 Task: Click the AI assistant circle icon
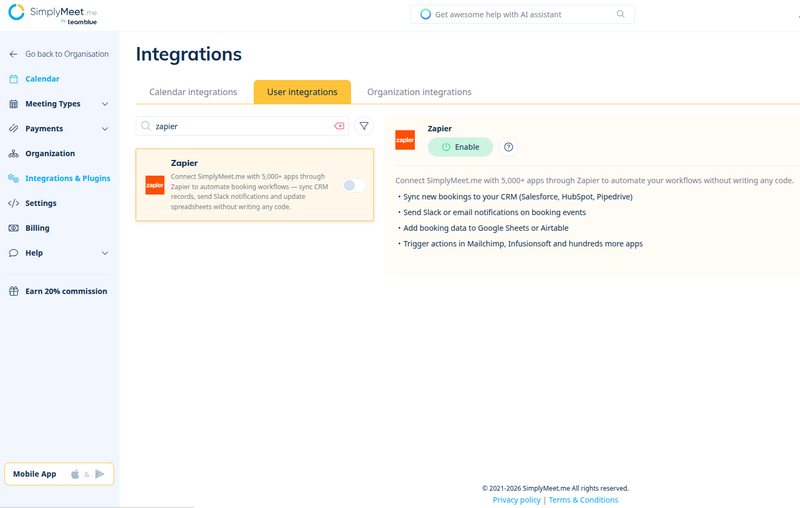(425, 14)
